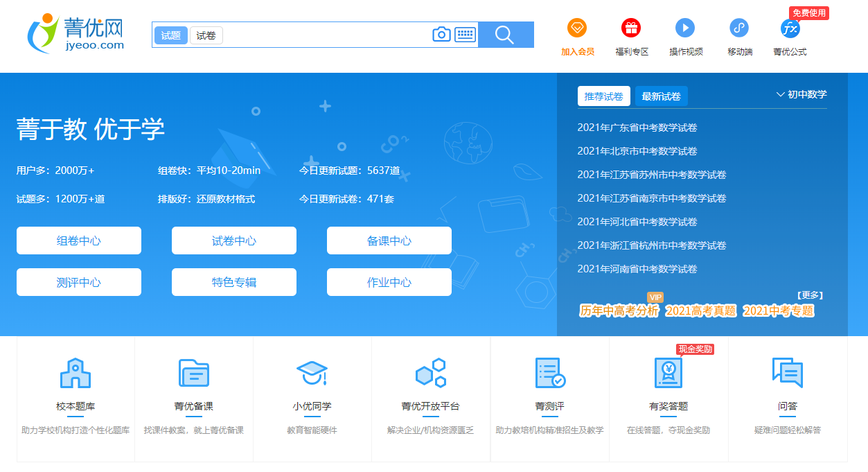The height and width of the screenshot is (472, 868).
Task: Open the 菁优开放平台 platform icon
Action: 431,372
